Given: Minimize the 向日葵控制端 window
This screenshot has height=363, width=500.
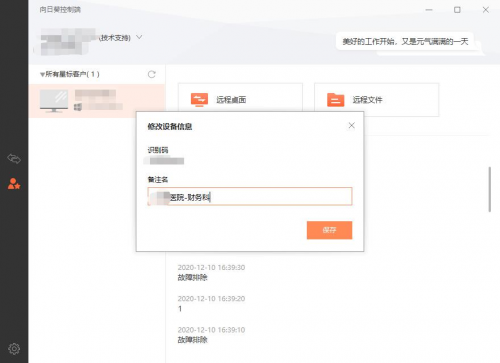Looking at the screenshot, I should pyautogui.click(x=429, y=10).
